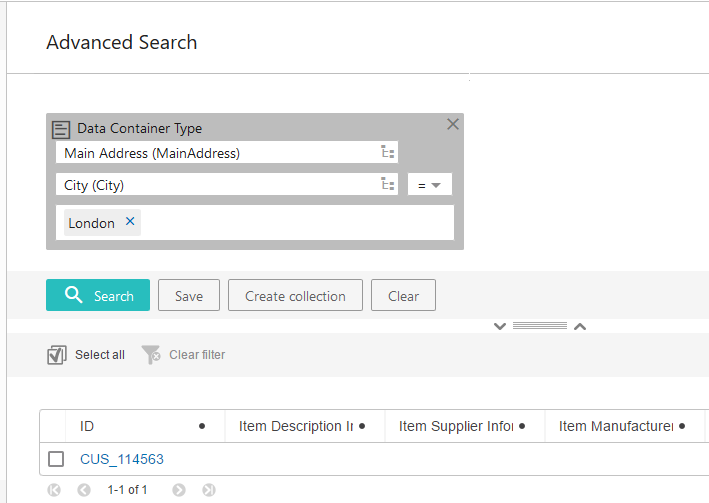Click the splitter handle between the chevrons

540,326
